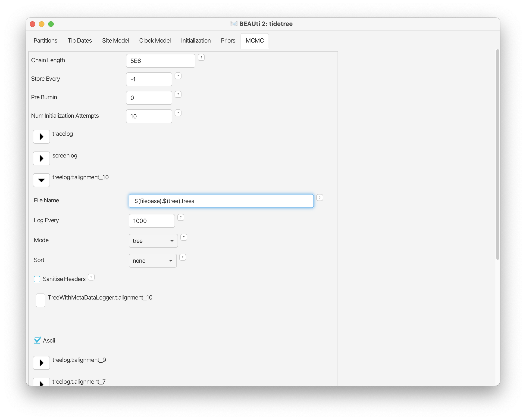Viewport: 526px width, 420px height.
Task: Go to the Initialization tab
Action: coord(196,40)
